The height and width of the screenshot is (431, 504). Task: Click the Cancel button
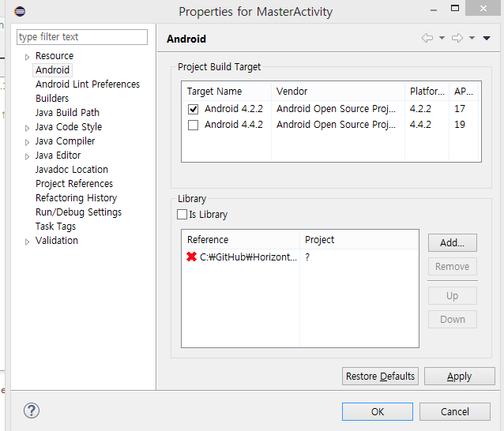(x=455, y=412)
